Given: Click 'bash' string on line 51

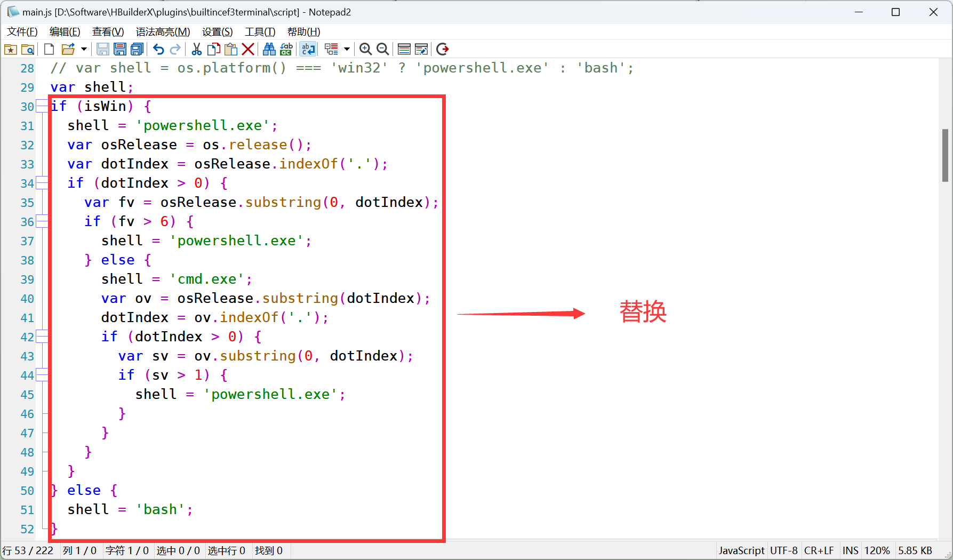Looking at the screenshot, I should 161,509.
